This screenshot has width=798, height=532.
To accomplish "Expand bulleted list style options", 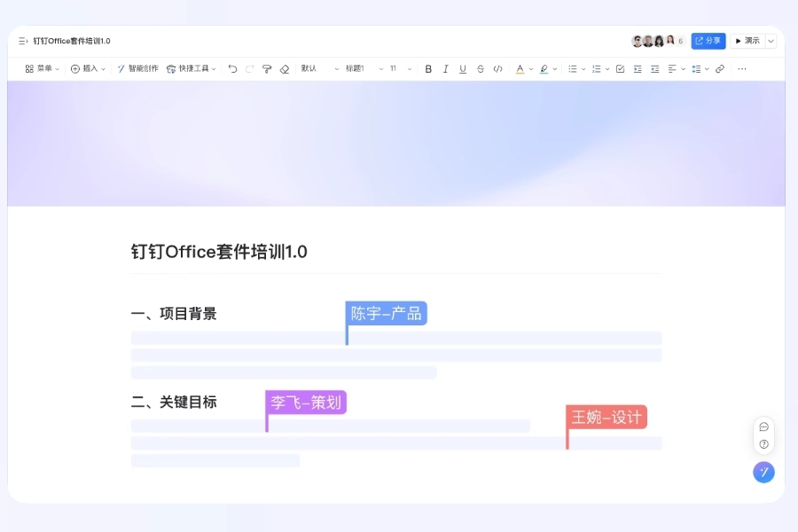I will [583, 69].
